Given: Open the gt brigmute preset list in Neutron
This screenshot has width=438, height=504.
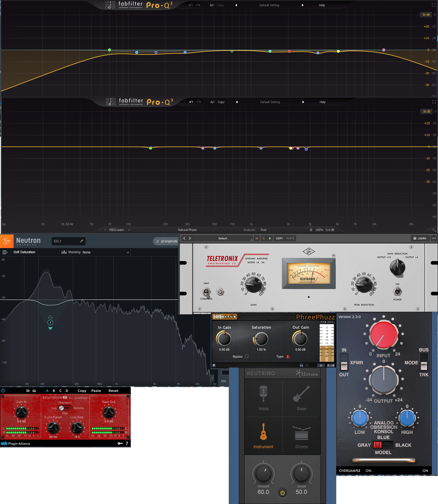Looking at the screenshot, I should [166, 241].
